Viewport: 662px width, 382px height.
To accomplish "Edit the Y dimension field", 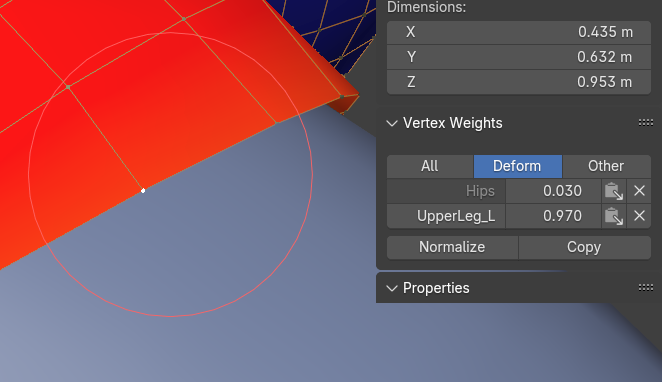I will click(x=519, y=57).
